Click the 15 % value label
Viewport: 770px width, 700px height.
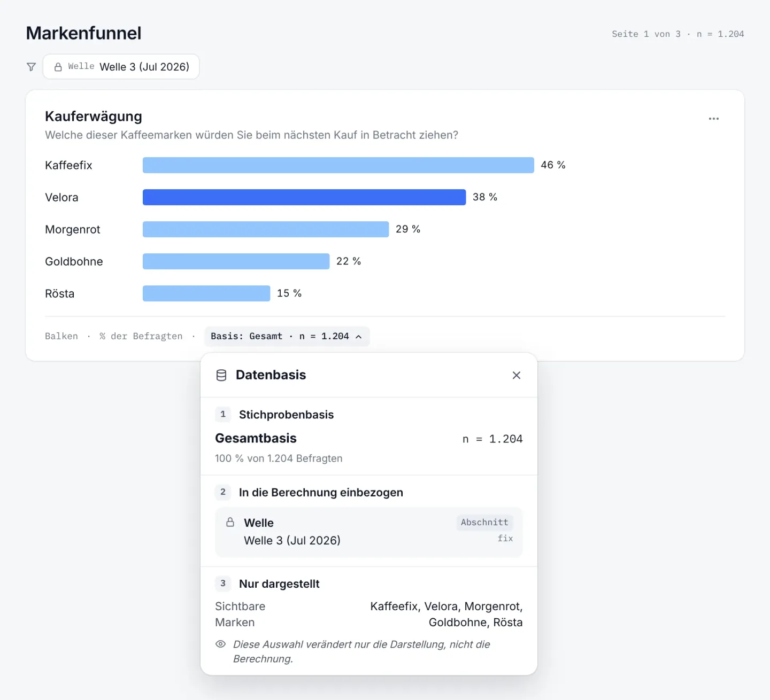[289, 293]
